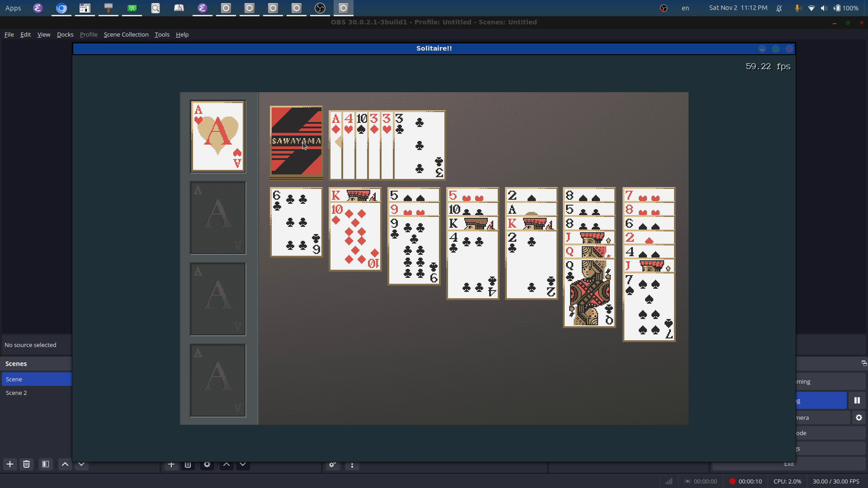Pop out the Controls dock panel

pos(863,363)
